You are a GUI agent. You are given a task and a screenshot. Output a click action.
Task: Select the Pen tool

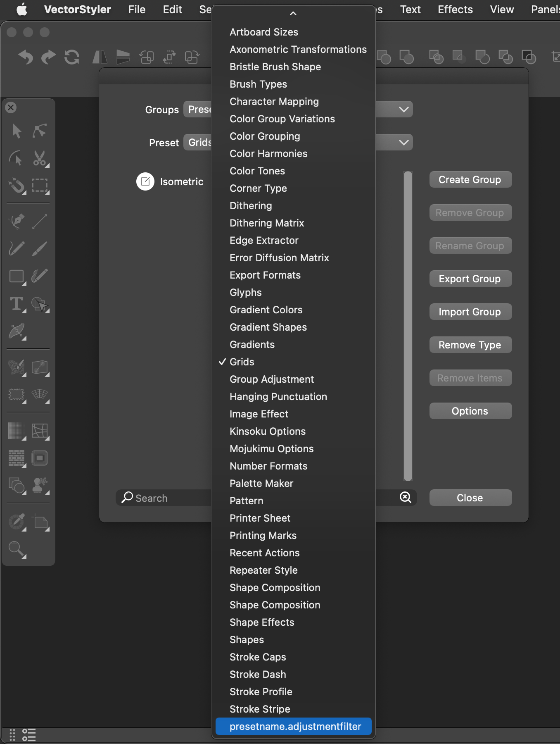coord(17,222)
